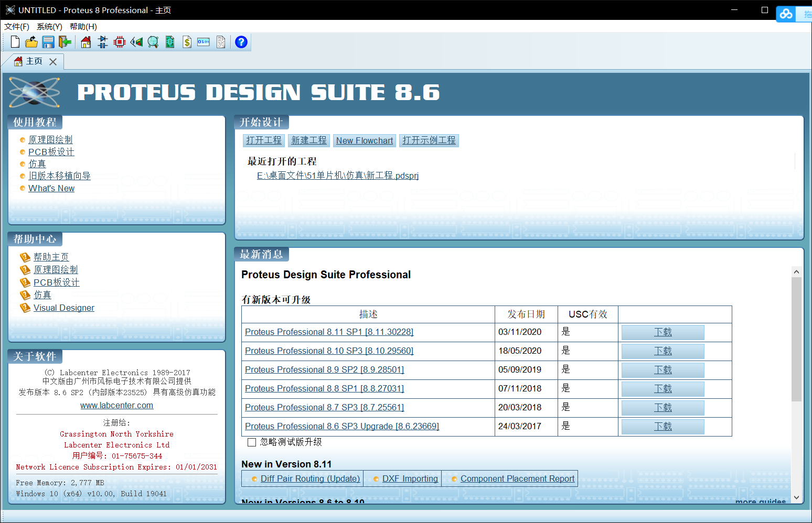Open the 仿真 tutorial link
812x523 pixels.
click(x=37, y=164)
